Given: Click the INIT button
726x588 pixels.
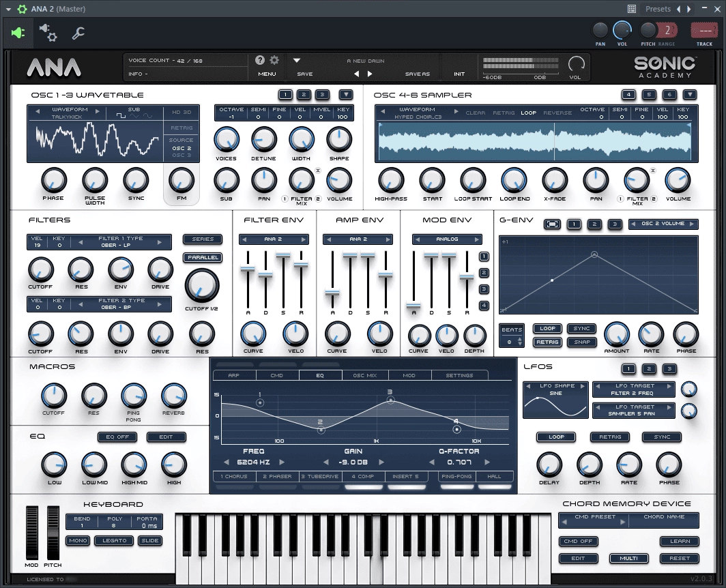Looking at the screenshot, I should click(x=459, y=74).
